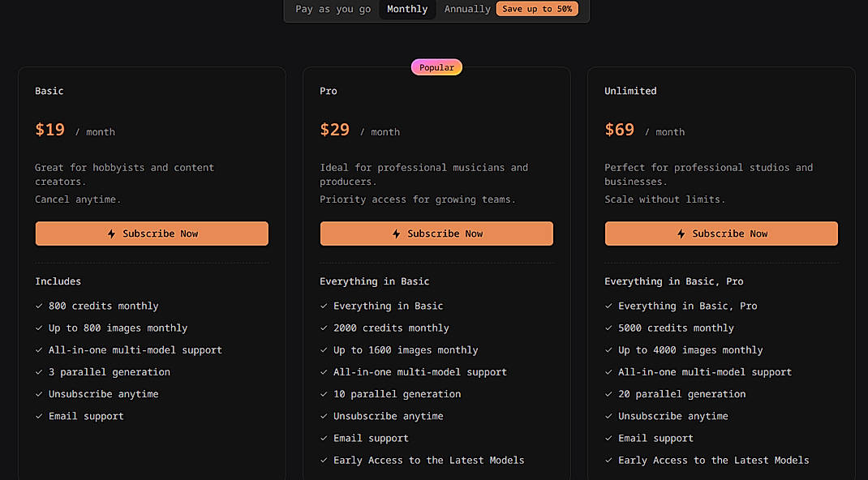Click checkmark beside 5000 credits monthly
Image resolution: width=868 pixels, height=480 pixels.
click(x=608, y=328)
